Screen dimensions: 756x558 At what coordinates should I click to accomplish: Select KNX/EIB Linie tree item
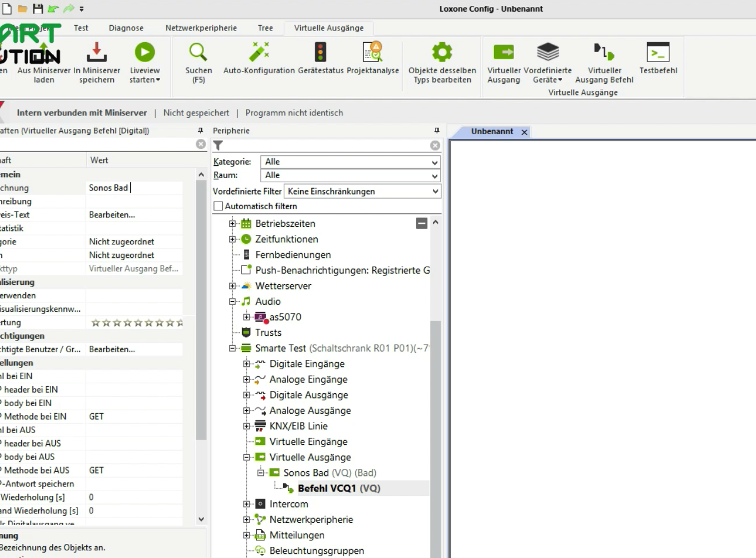tap(298, 426)
